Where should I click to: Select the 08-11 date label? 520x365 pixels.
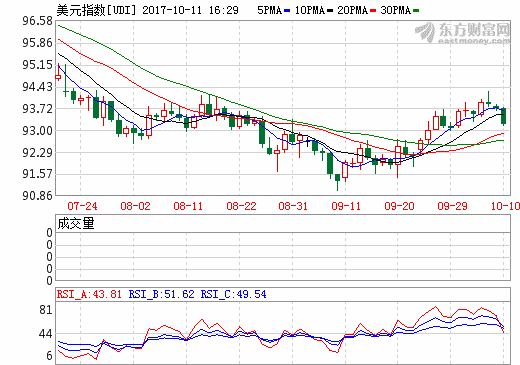tap(188, 206)
